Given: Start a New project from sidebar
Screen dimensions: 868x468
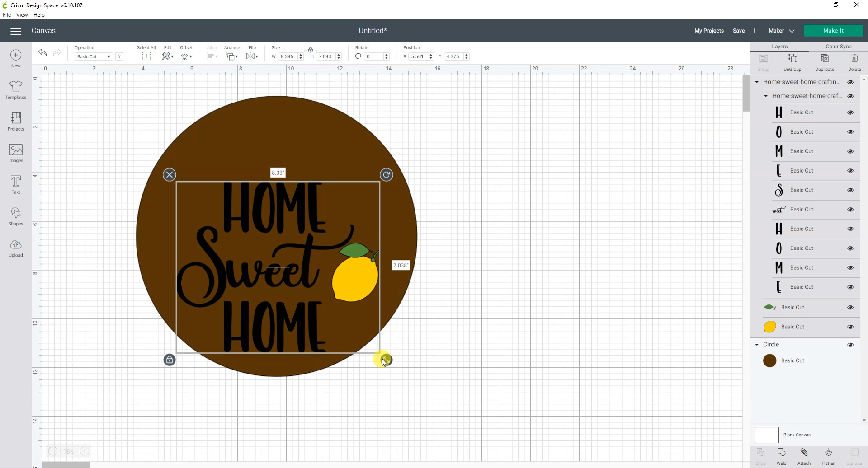Looking at the screenshot, I should (x=16, y=58).
